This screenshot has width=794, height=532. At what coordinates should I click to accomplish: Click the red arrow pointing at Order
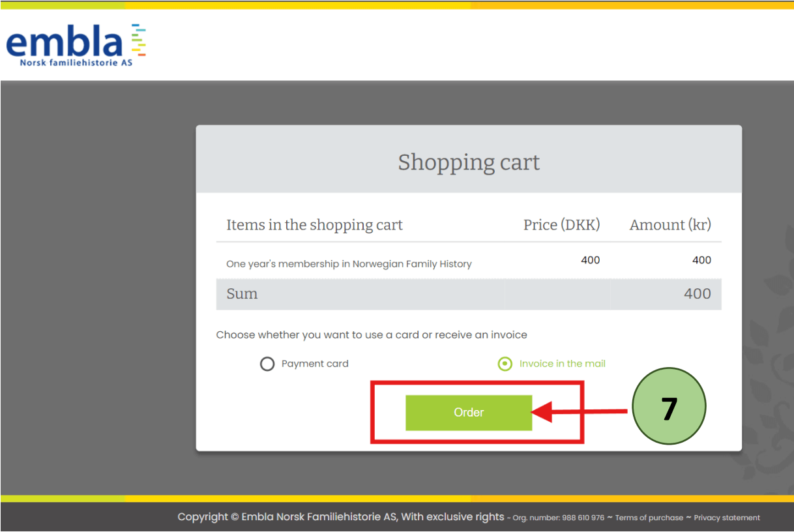[x=580, y=412]
